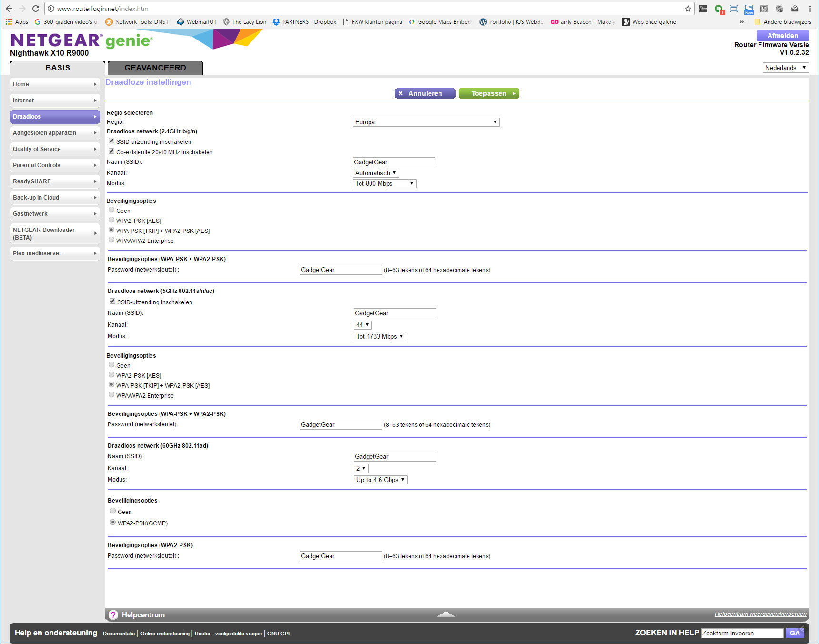Select WPA2-PSK [AES] for 5GHz network

(x=111, y=375)
